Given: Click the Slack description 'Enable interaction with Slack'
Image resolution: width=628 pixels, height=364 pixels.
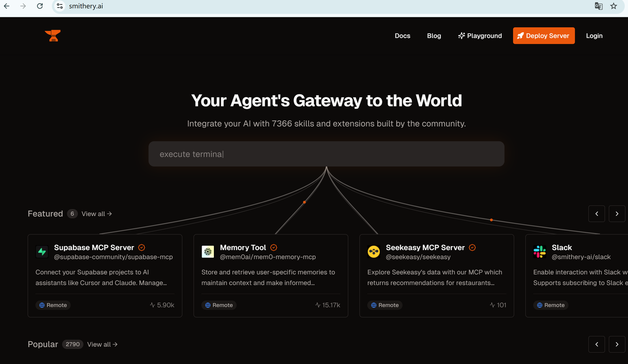Looking at the screenshot, I should click(x=580, y=278).
